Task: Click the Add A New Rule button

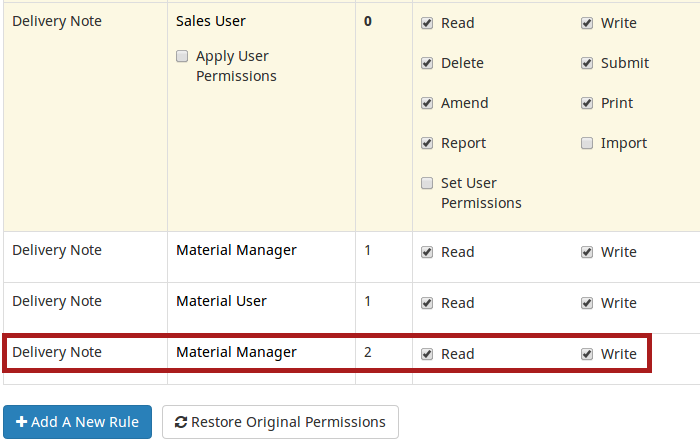Action: point(77,422)
